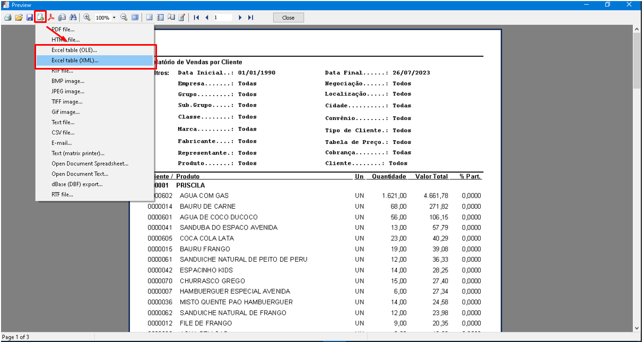Click the Export icon in the toolbar
Image resolution: width=644 pixels, height=342 pixels.
coord(40,18)
